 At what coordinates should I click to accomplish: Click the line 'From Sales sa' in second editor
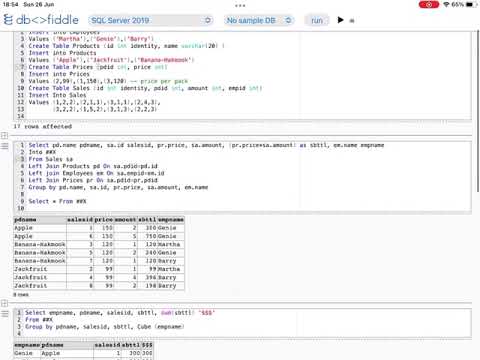click(x=51, y=159)
